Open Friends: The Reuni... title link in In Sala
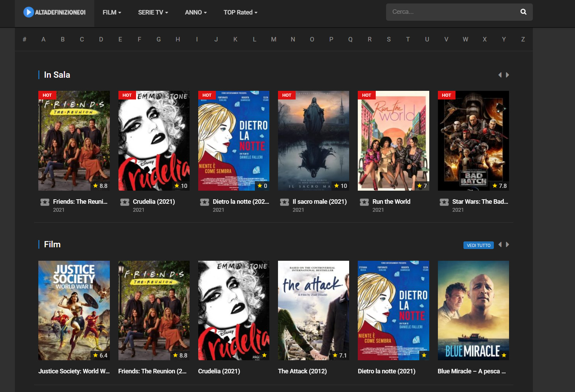Viewport: 575px width, 392px height. click(80, 202)
